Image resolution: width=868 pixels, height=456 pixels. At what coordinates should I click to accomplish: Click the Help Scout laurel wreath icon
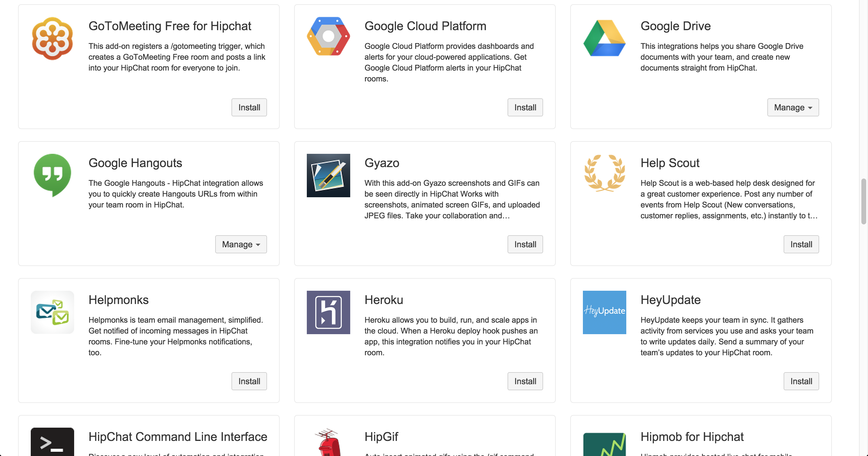[604, 173]
